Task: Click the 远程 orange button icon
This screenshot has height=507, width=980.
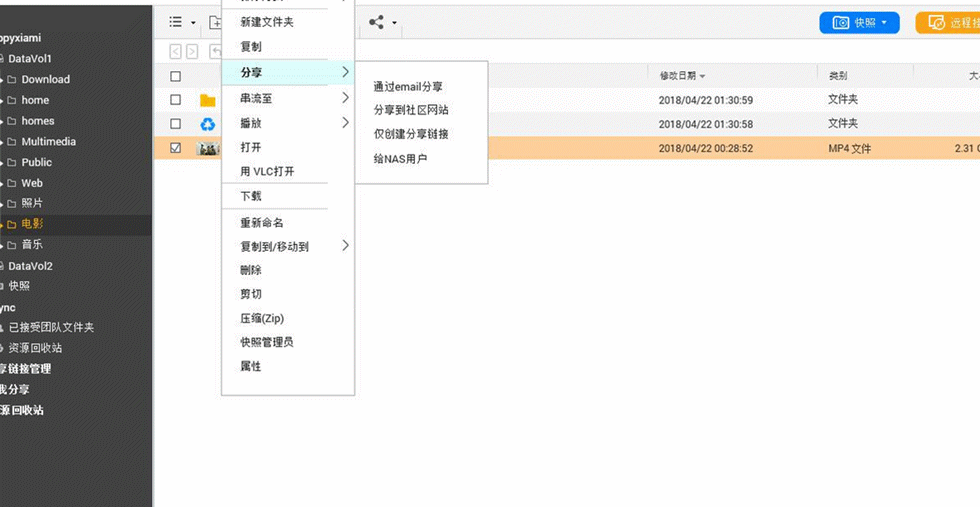Action: pos(936,23)
